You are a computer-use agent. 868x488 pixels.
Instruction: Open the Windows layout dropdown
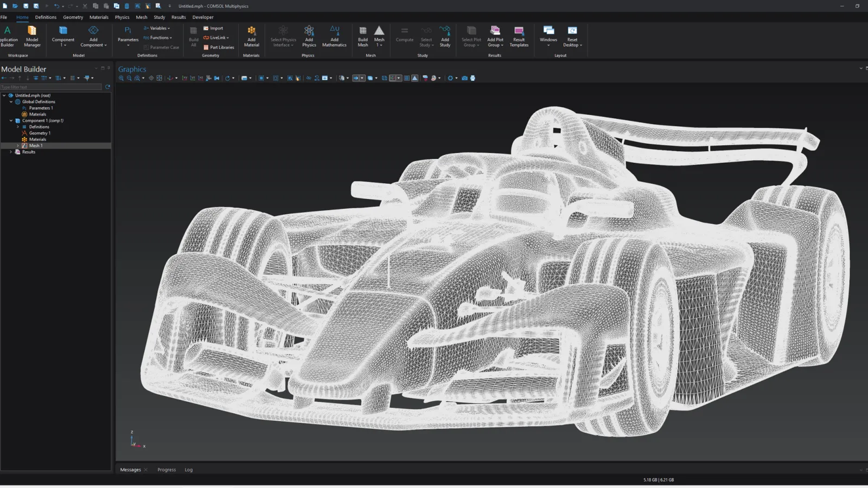[548, 36]
